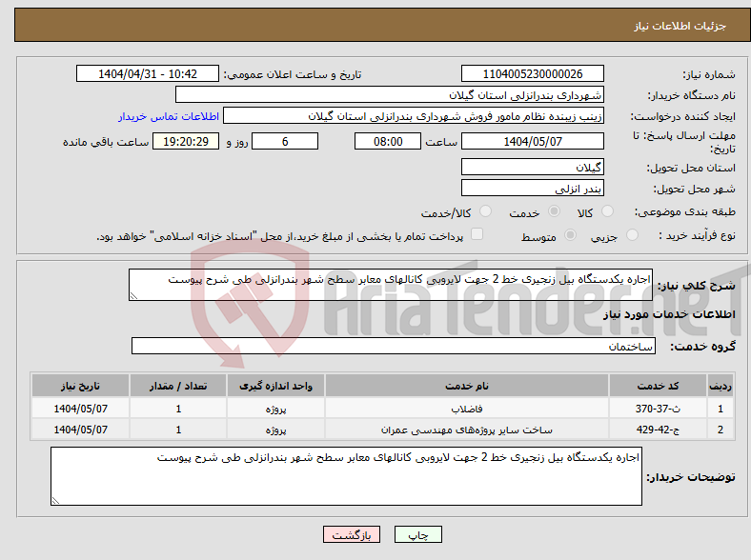Screen dimensions: 751x560
Task: Click the چاپ (print) button
Action: [x=417, y=534]
